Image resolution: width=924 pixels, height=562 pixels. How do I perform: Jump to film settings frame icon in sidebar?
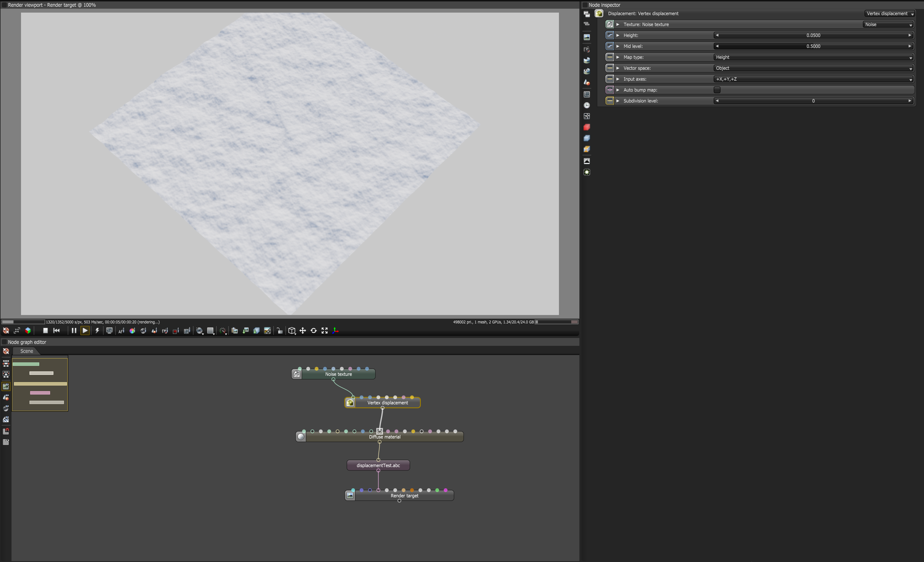coord(587,94)
